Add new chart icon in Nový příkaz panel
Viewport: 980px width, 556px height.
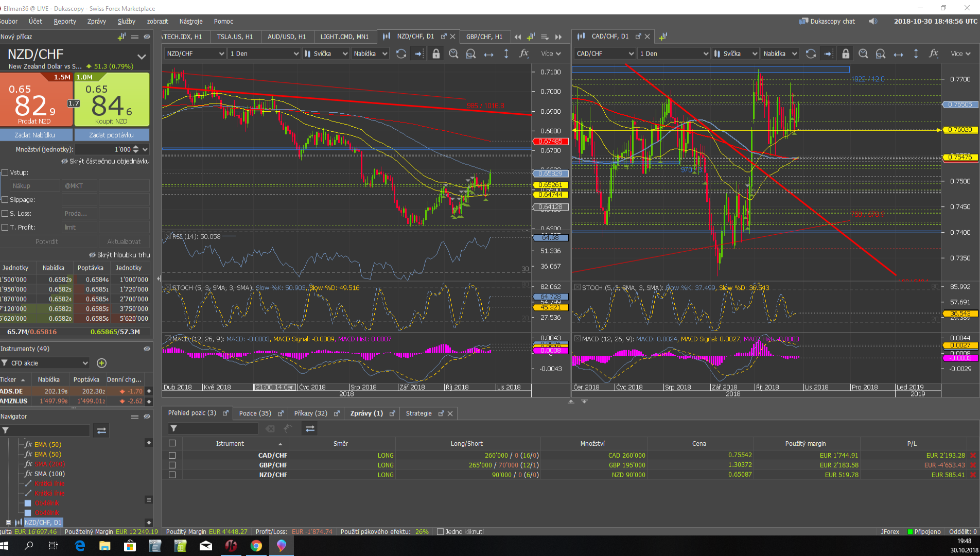121,37
